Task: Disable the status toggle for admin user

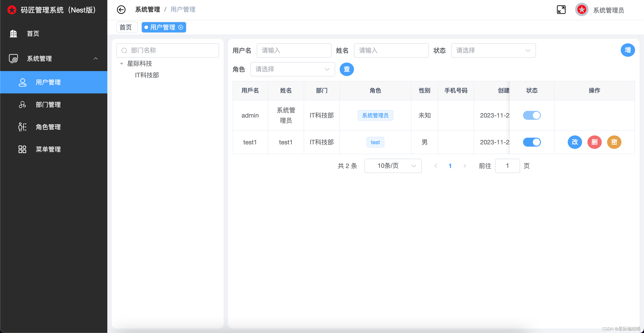Action: click(532, 115)
